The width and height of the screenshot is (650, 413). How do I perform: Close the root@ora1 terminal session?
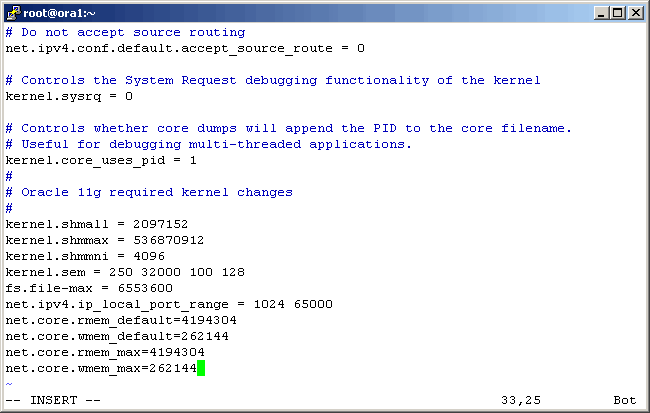click(x=635, y=12)
